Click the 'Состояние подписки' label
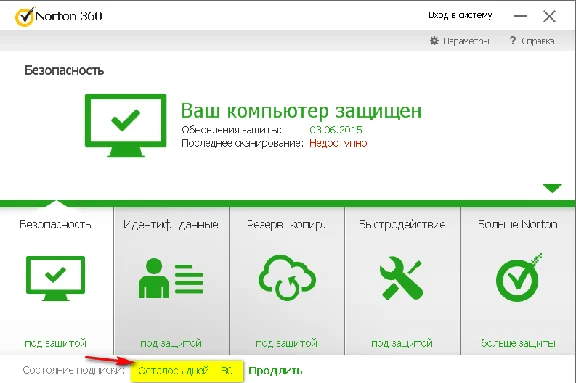Viewport: 576px width, 383px height. [73, 370]
